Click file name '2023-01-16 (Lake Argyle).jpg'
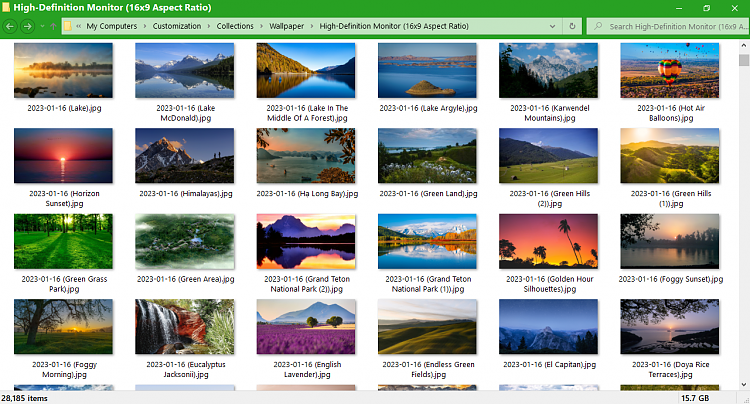Image resolution: width=750 pixels, height=404 pixels. tap(428, 108)
